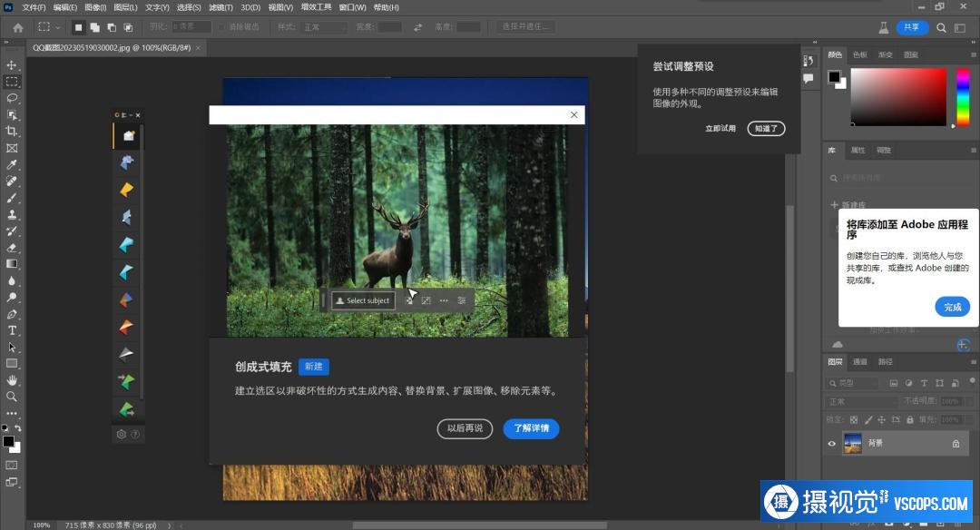Image resolution: width=980 pixels, height=530 pixels.
Task: Select the Brush tool
Action: click(11, 198)
